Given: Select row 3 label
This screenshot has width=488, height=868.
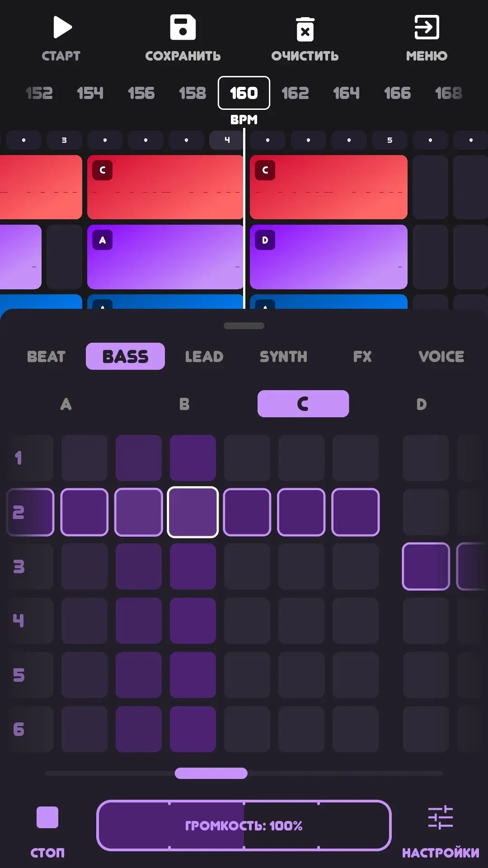Looking at the screenshot, I should click(19, 566).
